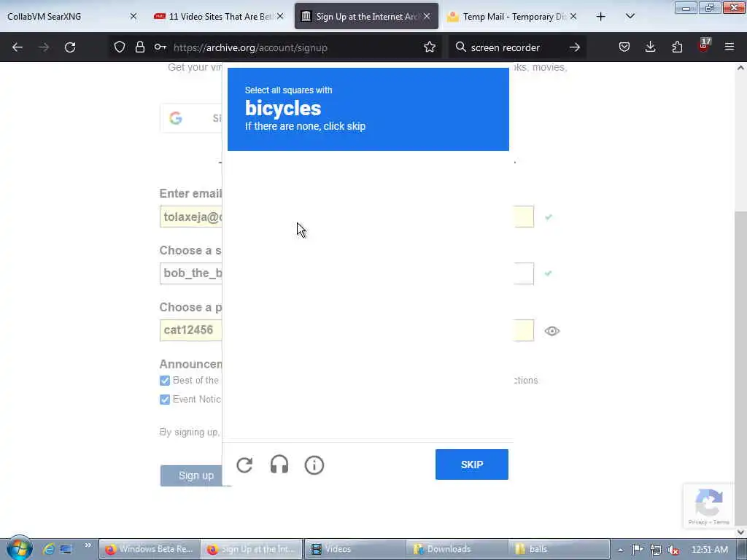Image resolution: width=747 pixels, height=560 pixels.
Task: Open captcha help info icon
Action: [x=314, y=464]
